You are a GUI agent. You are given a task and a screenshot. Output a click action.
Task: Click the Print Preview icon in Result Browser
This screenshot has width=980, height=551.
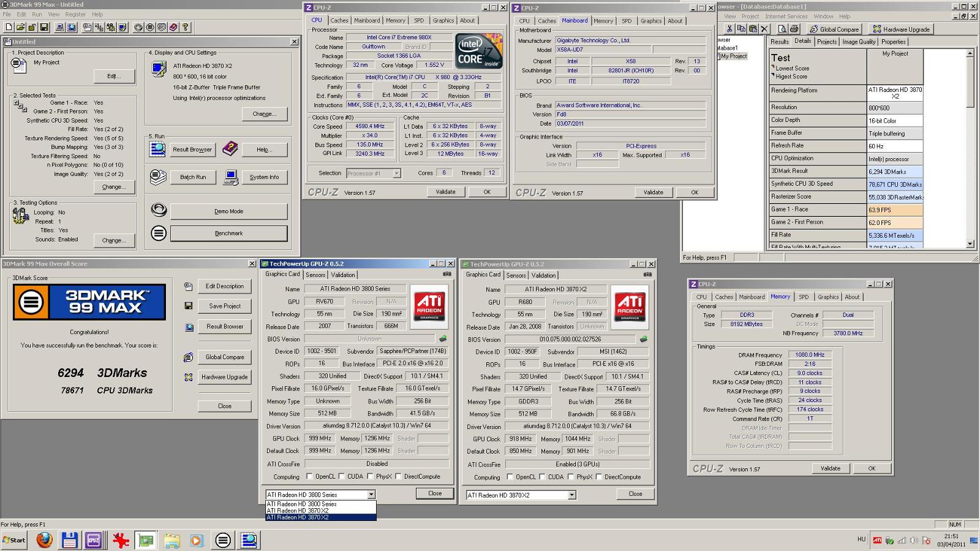coord(782,29)
